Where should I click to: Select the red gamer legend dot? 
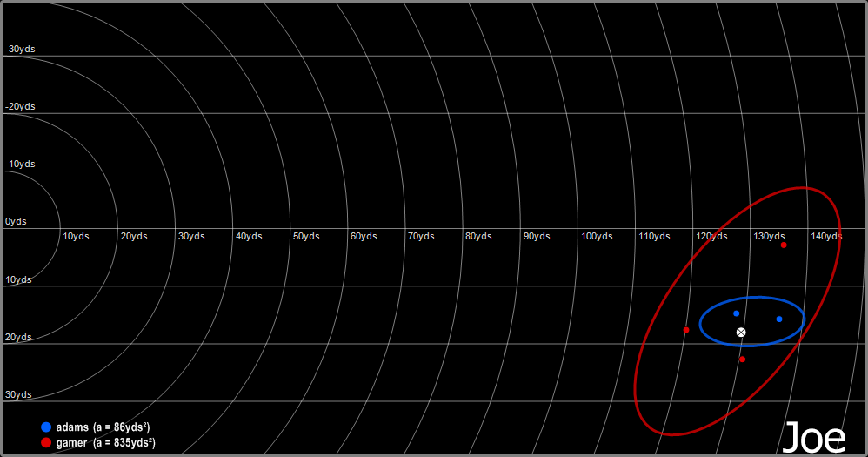click(x=46, y=442)
